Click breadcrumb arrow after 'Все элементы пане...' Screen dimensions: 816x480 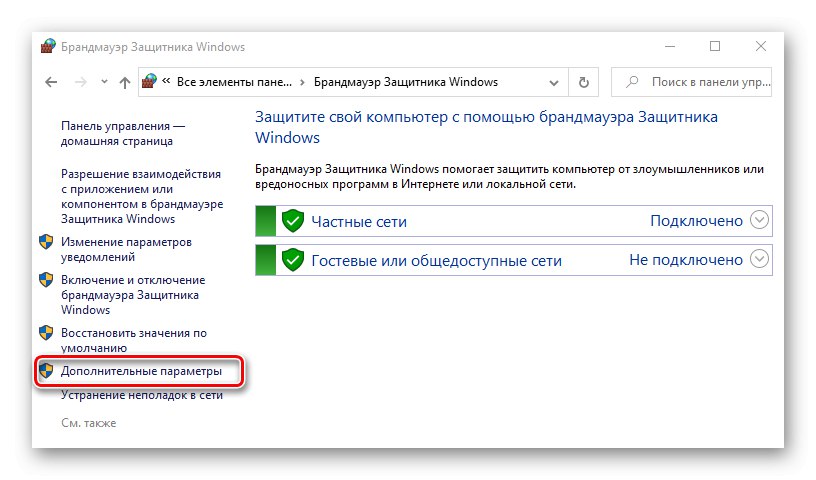(x=302, y=82)
